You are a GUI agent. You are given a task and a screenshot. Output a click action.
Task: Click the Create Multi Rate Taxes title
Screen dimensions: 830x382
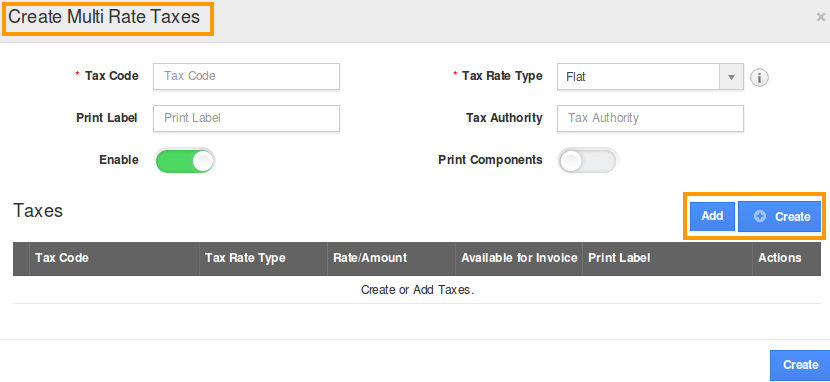104,17
